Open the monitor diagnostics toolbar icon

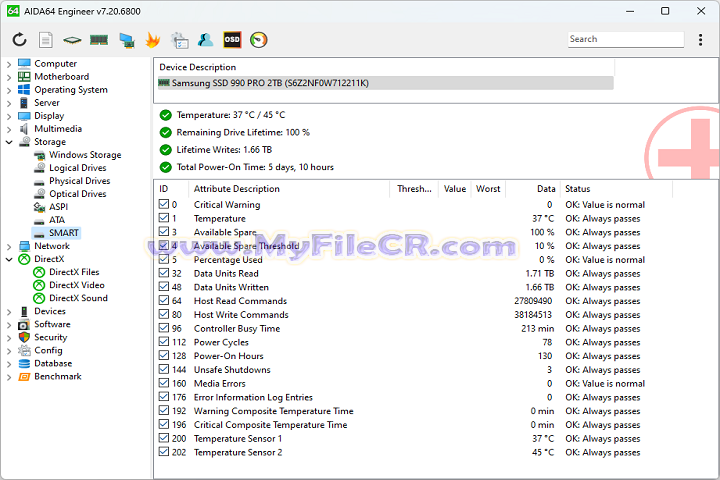pyautogui.click(x=127, y=40)
